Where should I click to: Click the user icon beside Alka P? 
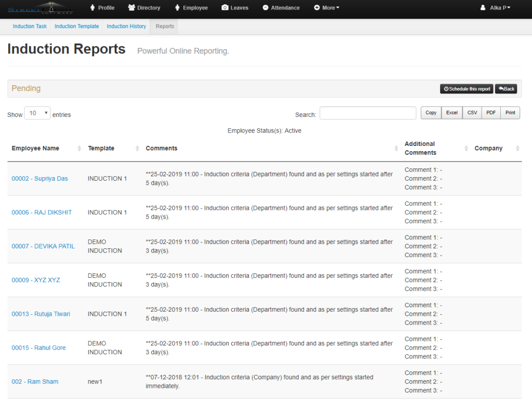(482, 8)
